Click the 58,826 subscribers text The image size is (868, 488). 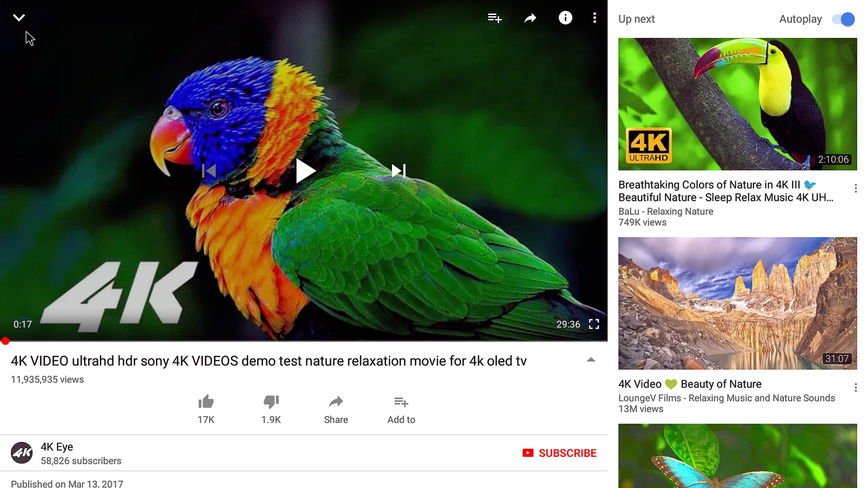81,461
